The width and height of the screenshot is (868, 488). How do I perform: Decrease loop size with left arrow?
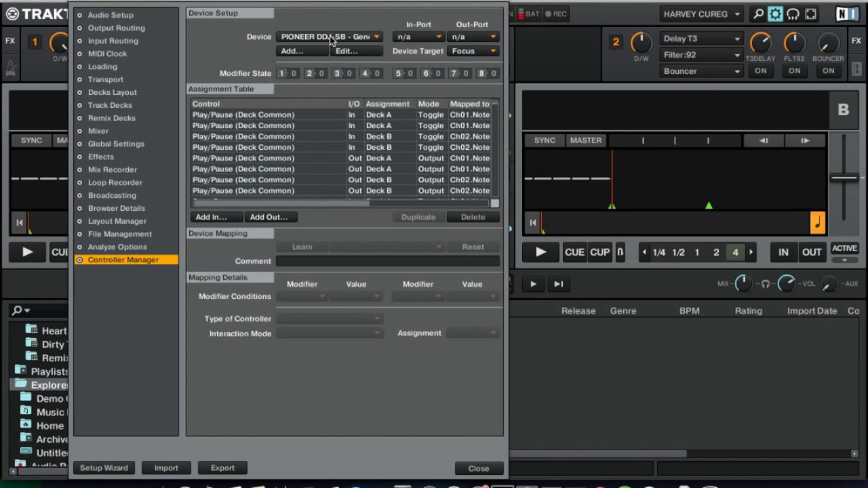pyautogui.click(x=644, y=252)
